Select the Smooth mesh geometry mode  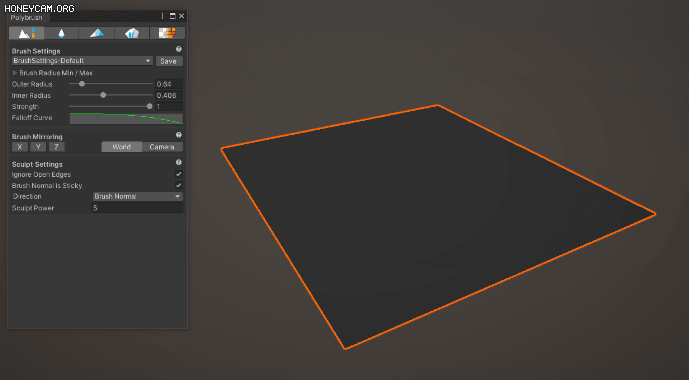coord(62,33)
